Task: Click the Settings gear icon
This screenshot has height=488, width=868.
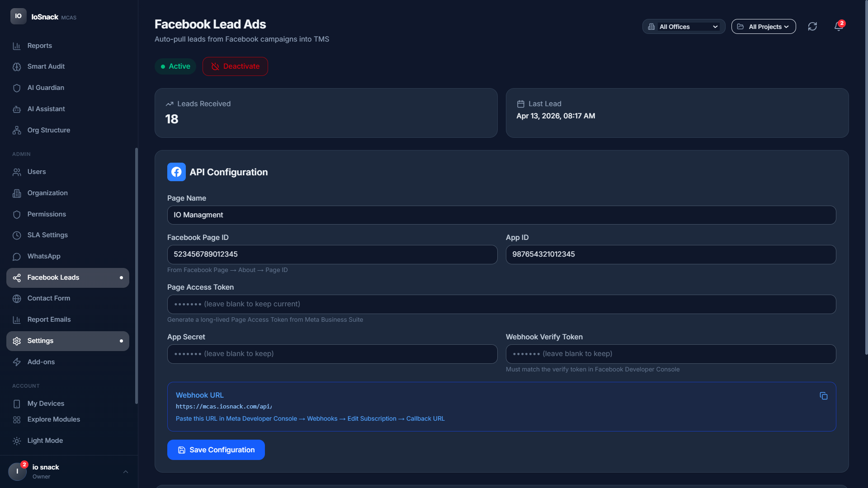Action: tap(17, 341)
